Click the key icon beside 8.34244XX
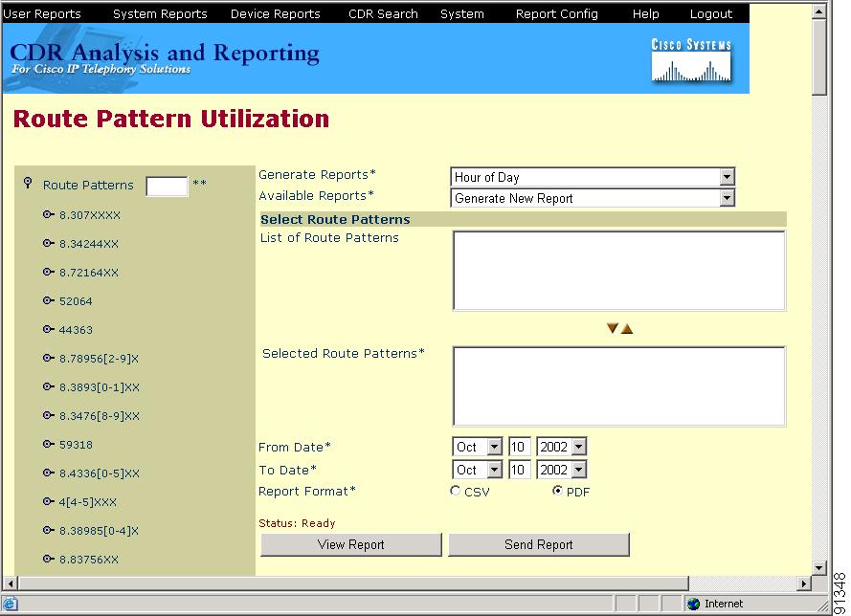 [x=48, y=244]
